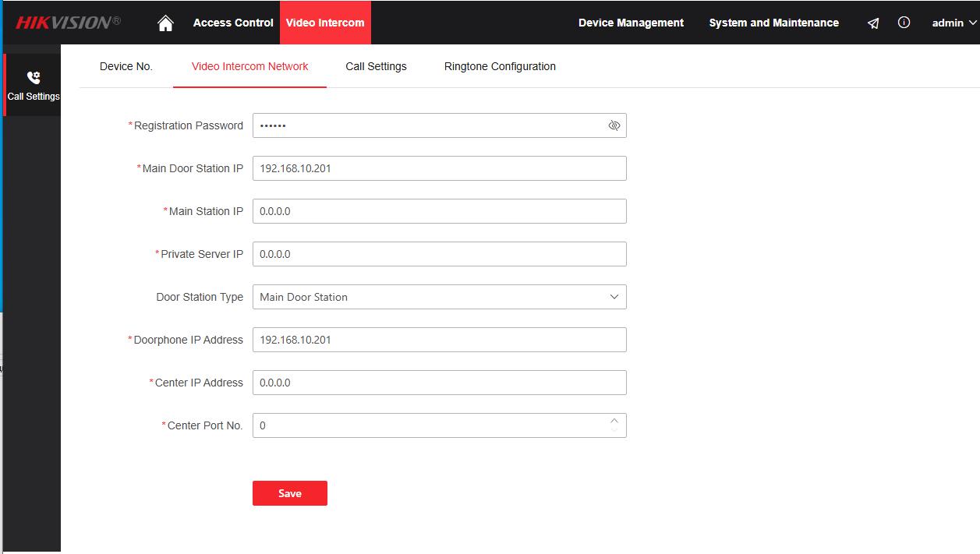Click the Hikvision logo
Screen dimensions: 980x554
click(68, 23)
